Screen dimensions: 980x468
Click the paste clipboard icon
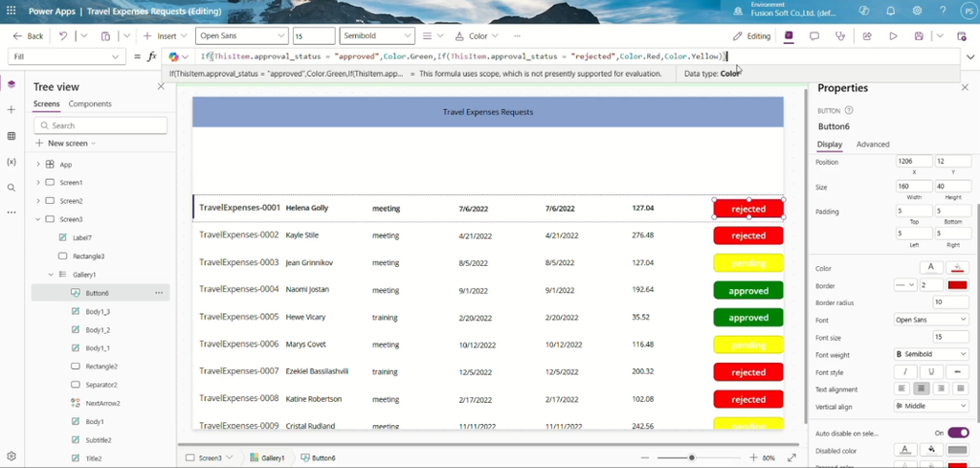[x=105, y=36]
